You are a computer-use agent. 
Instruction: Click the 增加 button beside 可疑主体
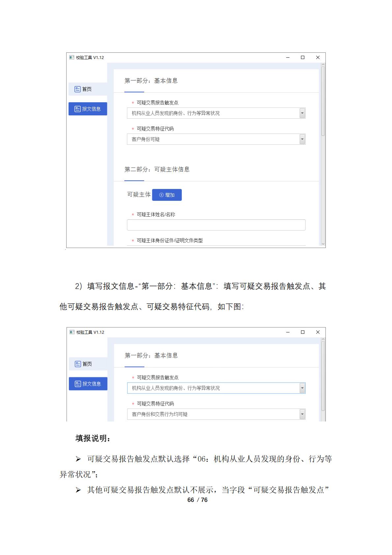point(167,195)
